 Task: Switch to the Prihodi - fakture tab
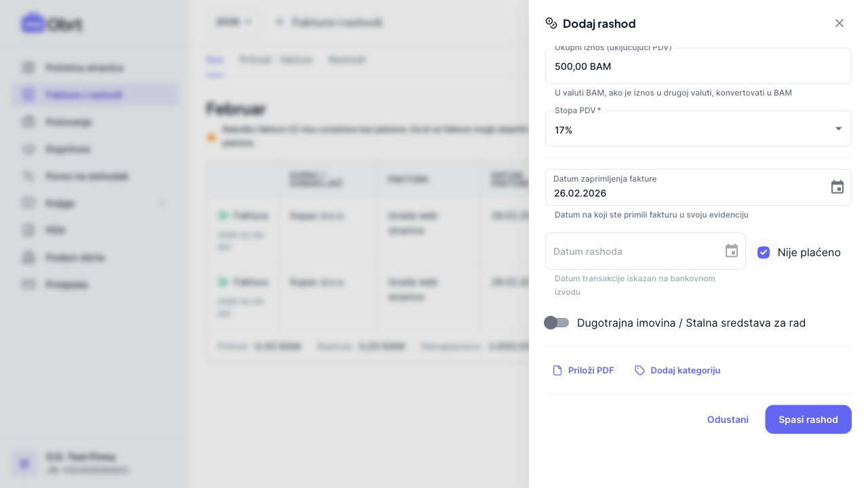[x=276, y=60]
